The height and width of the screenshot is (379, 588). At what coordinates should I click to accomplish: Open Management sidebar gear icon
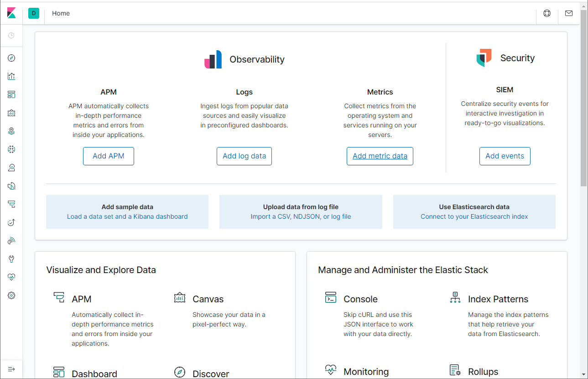[x=11, y=295]
